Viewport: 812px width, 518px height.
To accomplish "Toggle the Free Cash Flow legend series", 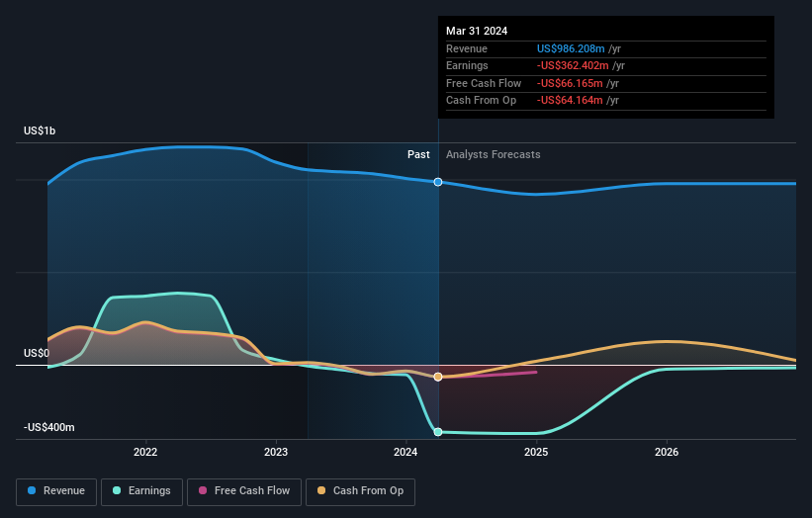I will pyautogui.click(x=244, y=491).
